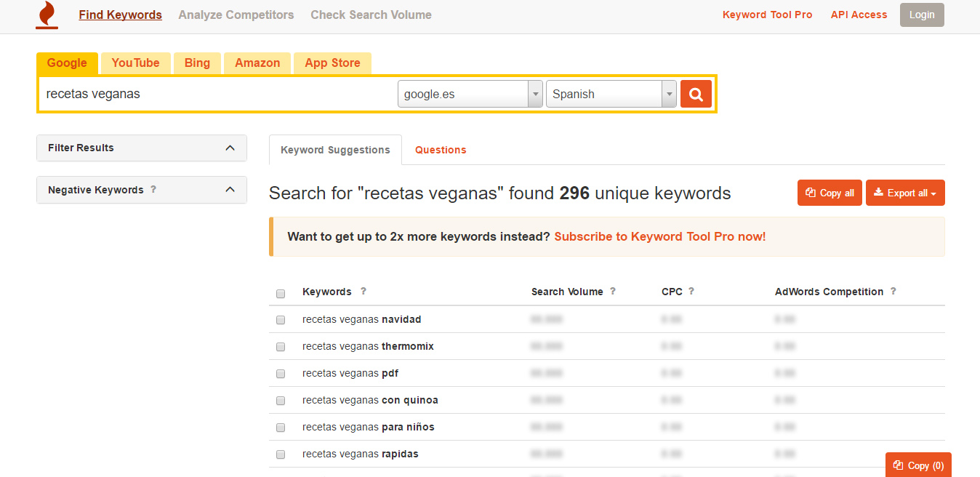The image size is (980, 477).
Task: Go to Analyze Competitors
Action: click(x=236, y=15)
